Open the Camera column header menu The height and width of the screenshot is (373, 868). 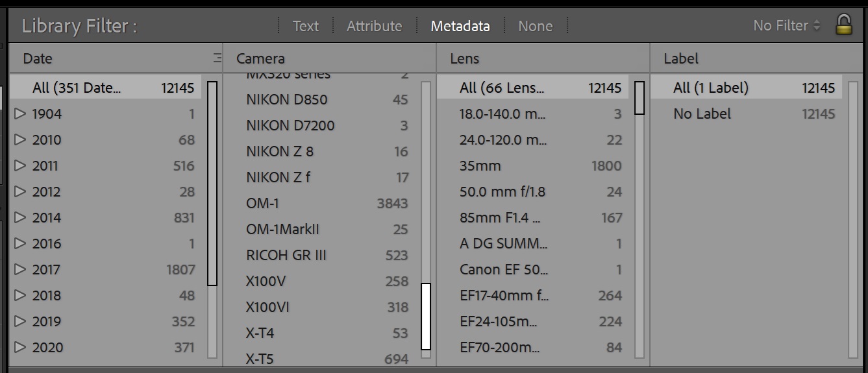[260, 58]
